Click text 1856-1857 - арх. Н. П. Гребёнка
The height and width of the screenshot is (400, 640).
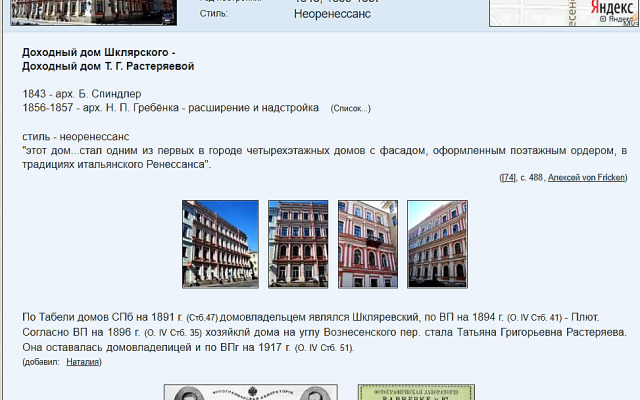tap(100, 108)
